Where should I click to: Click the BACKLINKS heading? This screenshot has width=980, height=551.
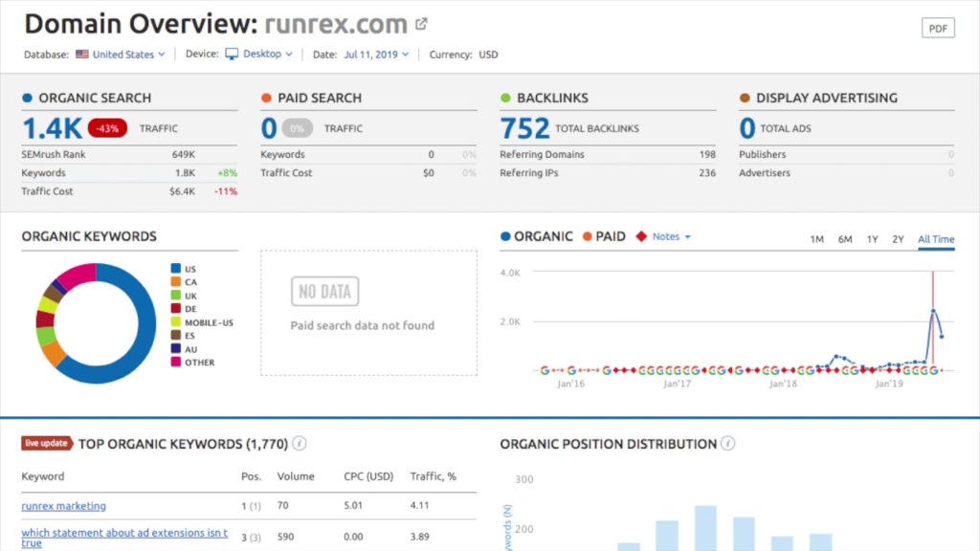click(x=552, y=99)
